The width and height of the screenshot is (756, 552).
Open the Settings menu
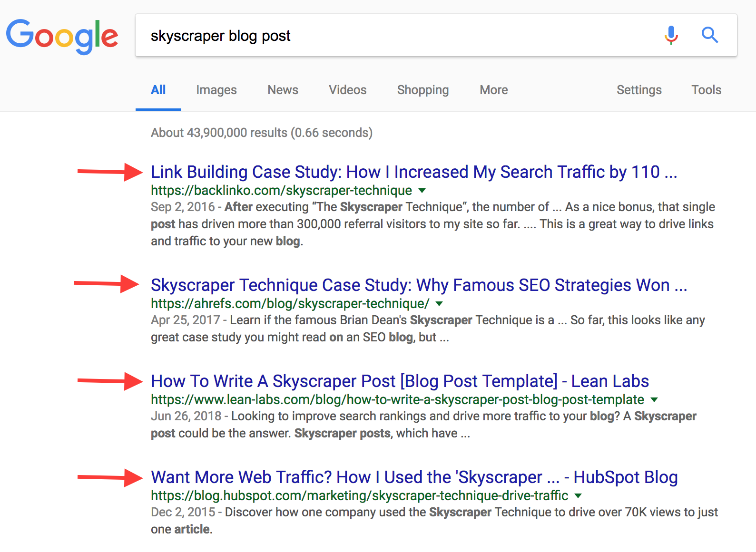click(639, 90)
